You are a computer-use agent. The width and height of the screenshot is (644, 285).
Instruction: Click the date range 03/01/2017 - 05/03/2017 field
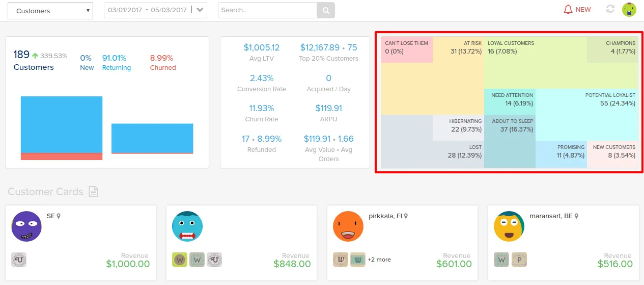tap(148, 10)
